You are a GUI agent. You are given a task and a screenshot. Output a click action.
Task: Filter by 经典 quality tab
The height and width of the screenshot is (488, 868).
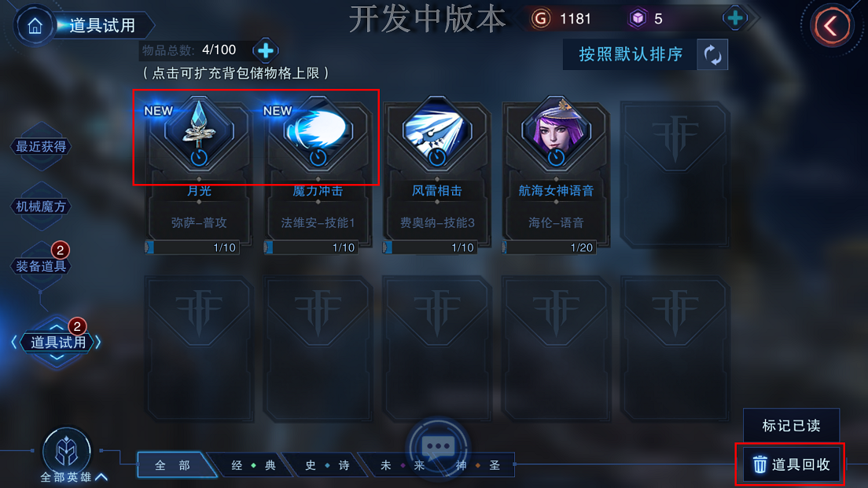(253, 465)
